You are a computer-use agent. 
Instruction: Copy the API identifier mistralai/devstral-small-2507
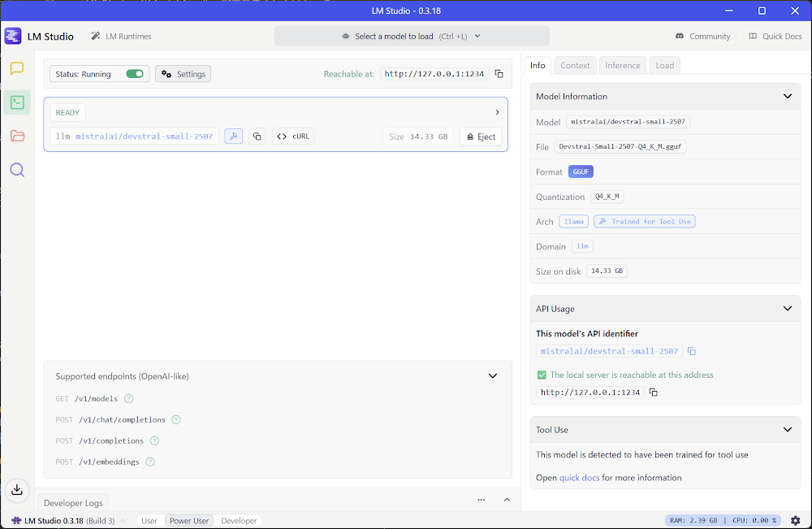click(691, 351)
